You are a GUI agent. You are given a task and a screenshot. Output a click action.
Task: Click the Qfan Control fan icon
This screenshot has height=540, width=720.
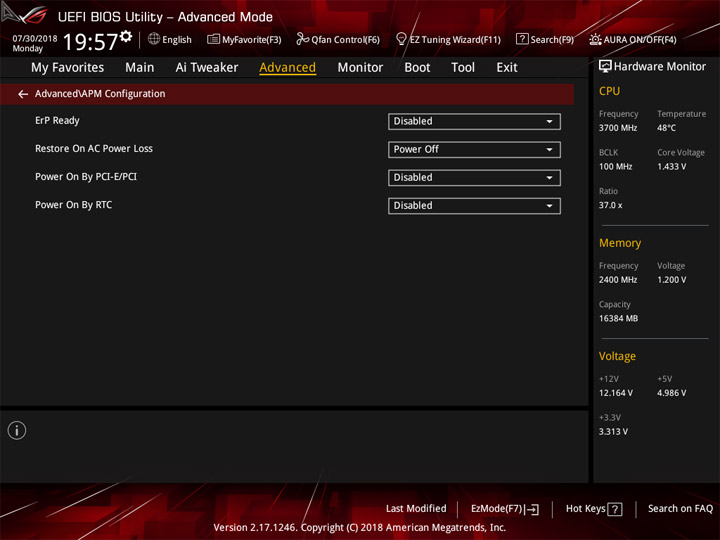click(x=302, y=39)
